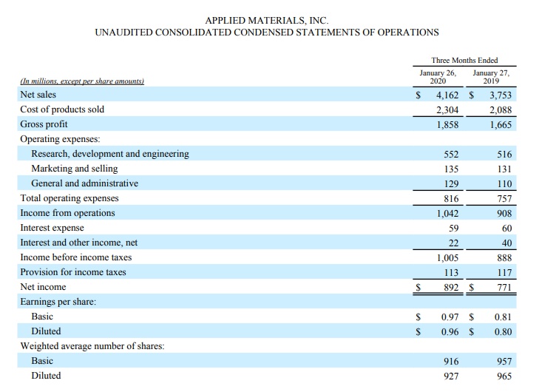Select net sales value 4,162
542x392 pixels.
pyautogui.click(x=447, y=95)
